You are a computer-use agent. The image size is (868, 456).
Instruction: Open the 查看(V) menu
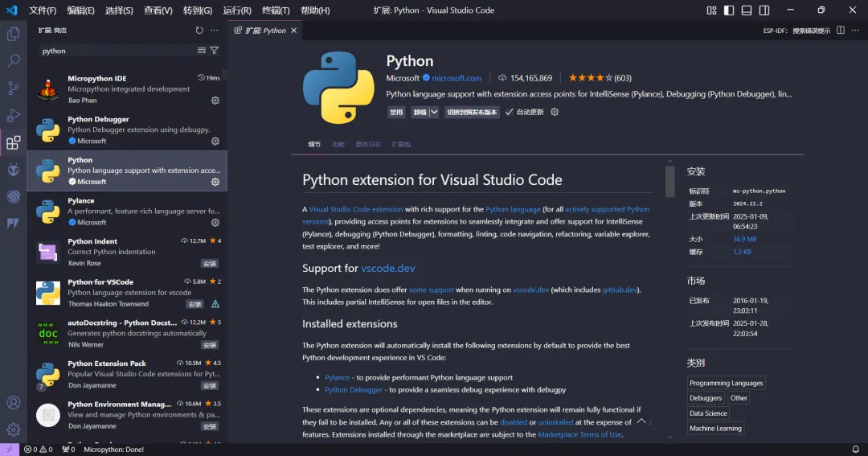[x=158, y=10]
